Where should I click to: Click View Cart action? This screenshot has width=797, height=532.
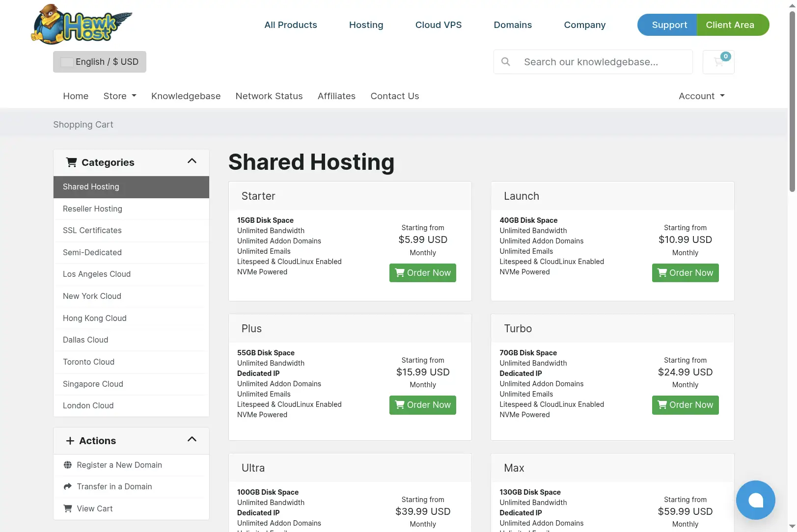coord(131,508)
